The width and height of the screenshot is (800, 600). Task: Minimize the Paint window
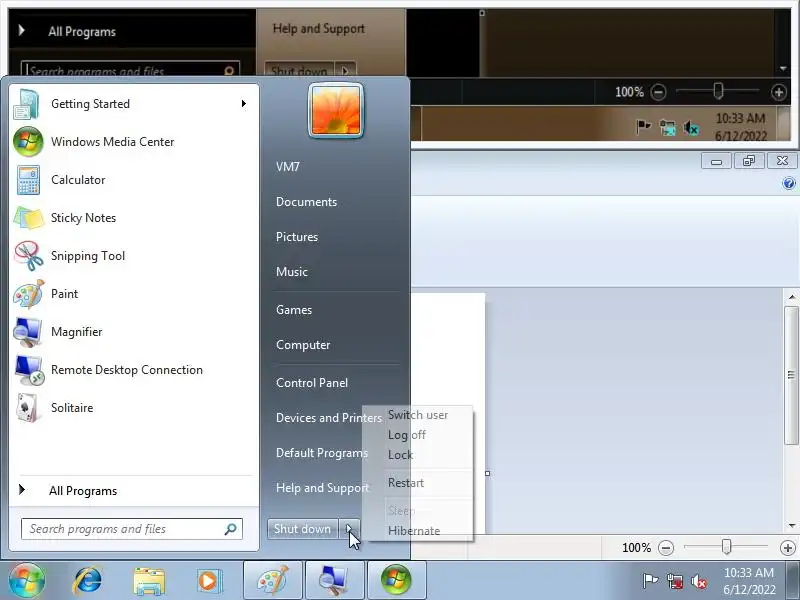pyautogui.click(x=716, y=162)
